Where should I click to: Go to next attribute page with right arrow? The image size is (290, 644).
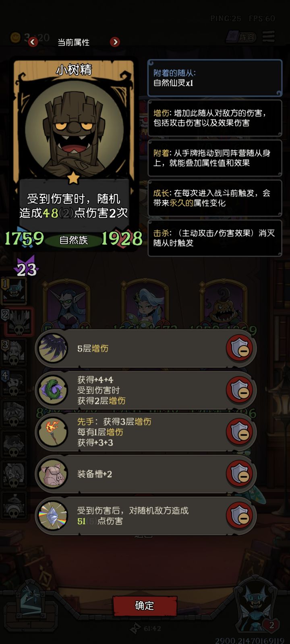click(115, 41)
